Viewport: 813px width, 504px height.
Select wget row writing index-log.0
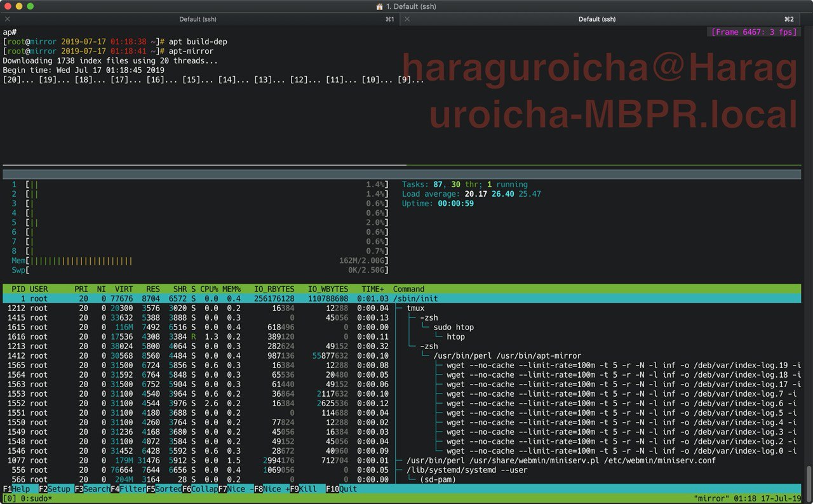401,451
